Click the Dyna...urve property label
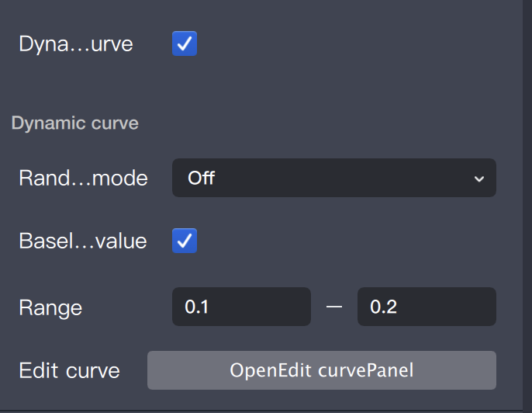Viewport: 532px width, 413px height. pos(76,44)
